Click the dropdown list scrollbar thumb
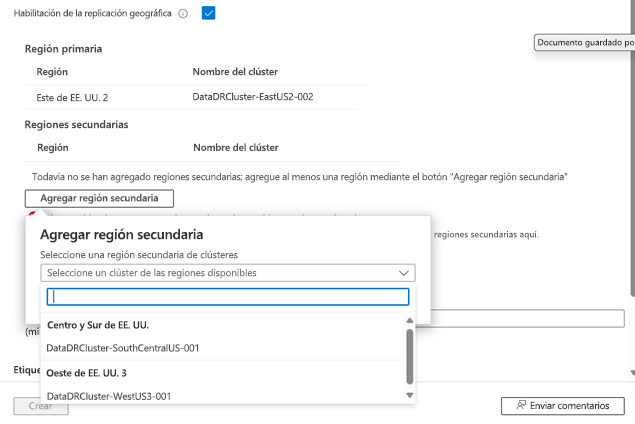Viewport: 635px width, 424px height. click(409, 356)
